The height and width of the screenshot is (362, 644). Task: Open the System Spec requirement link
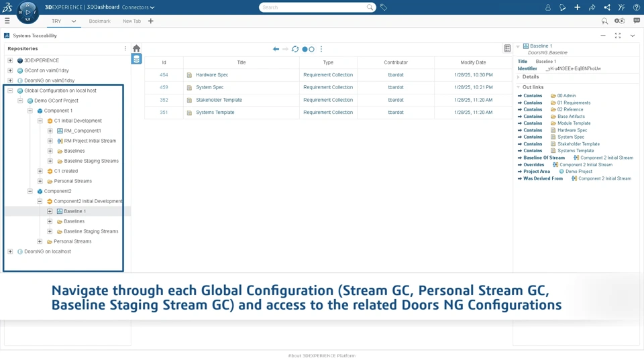point(209,87)
